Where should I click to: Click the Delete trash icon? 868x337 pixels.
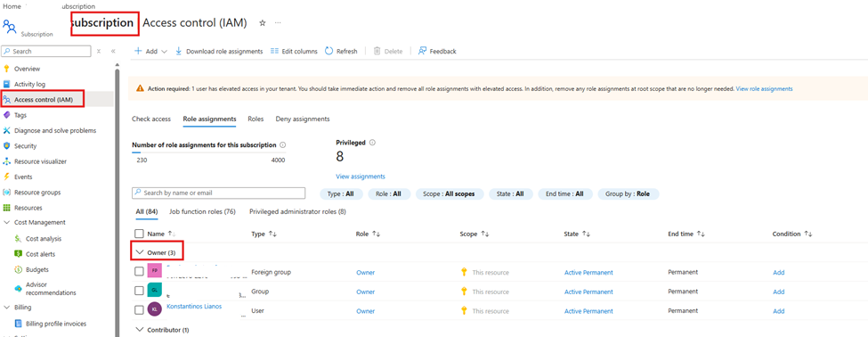(x=377, y=51)
